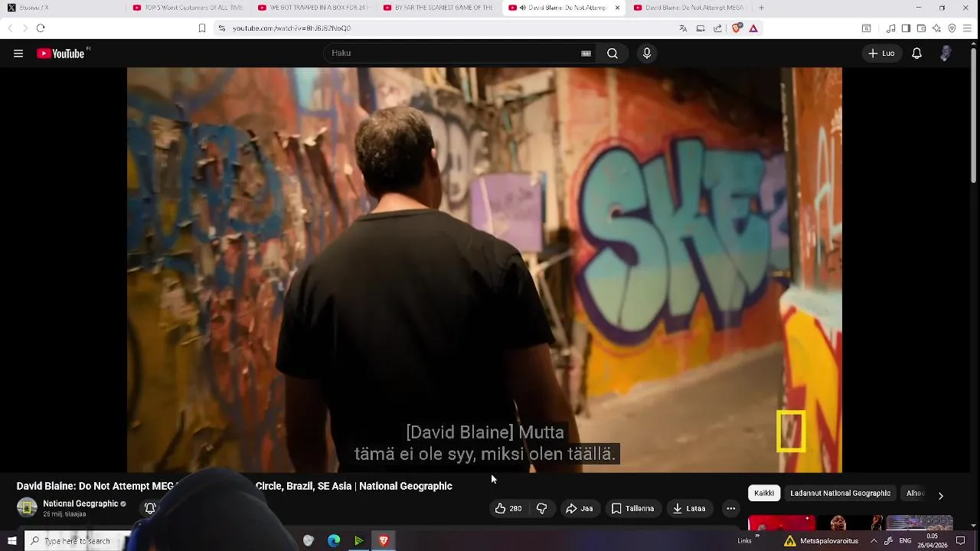Viewport: 980px width, 551px height.
Task: Click the translate page icon
Action: [683, 28]
